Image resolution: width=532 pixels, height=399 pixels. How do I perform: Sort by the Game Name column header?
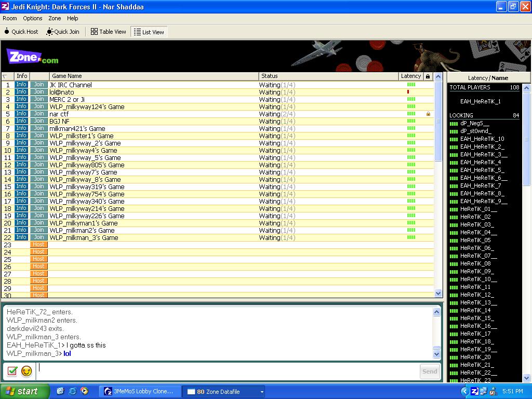click(x=154, y=76)
